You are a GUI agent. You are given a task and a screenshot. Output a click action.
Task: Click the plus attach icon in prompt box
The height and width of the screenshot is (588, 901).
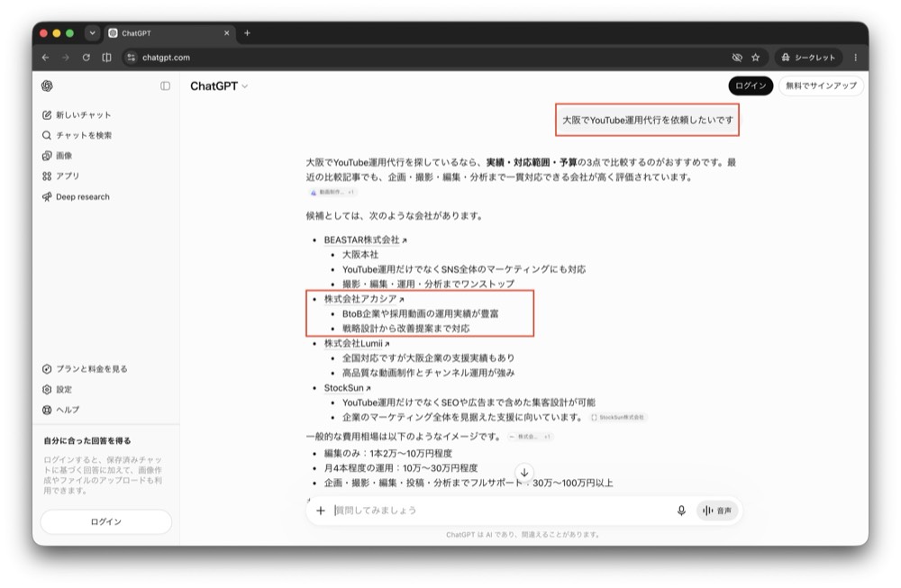pos(321,511)
